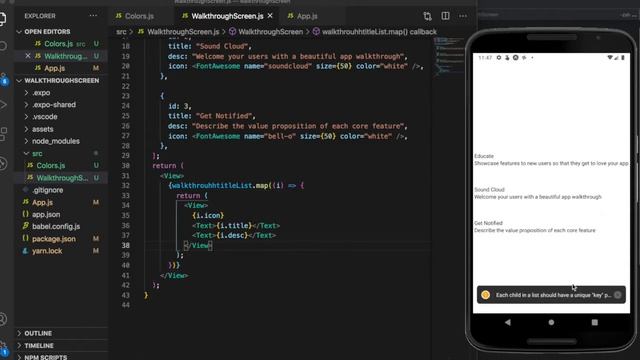640x360 pixels.
Task: Click 'Get Notified' text in emulator
Action: click(x=488, y=223)
